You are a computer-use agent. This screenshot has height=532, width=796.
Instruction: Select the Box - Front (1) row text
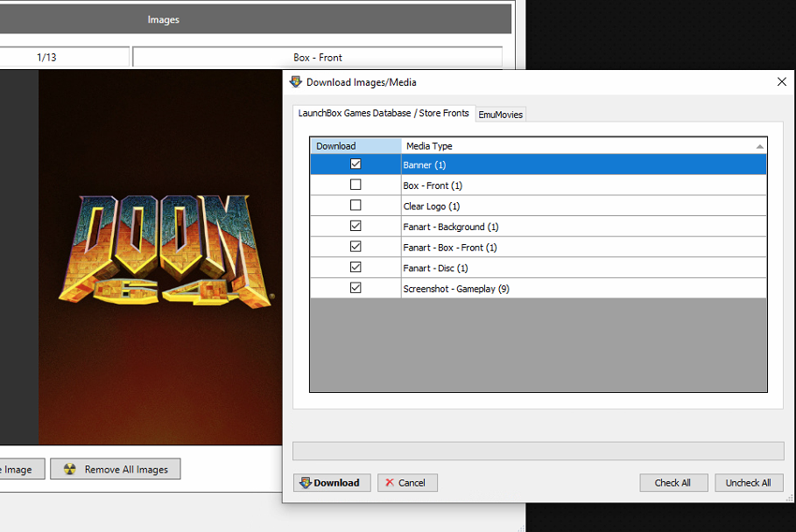coord(433,185)
